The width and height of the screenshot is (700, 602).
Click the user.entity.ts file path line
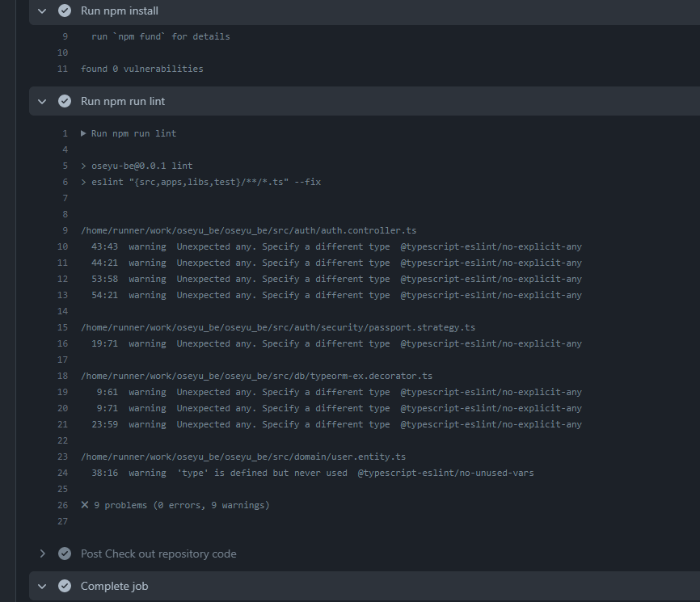(243, 457)
